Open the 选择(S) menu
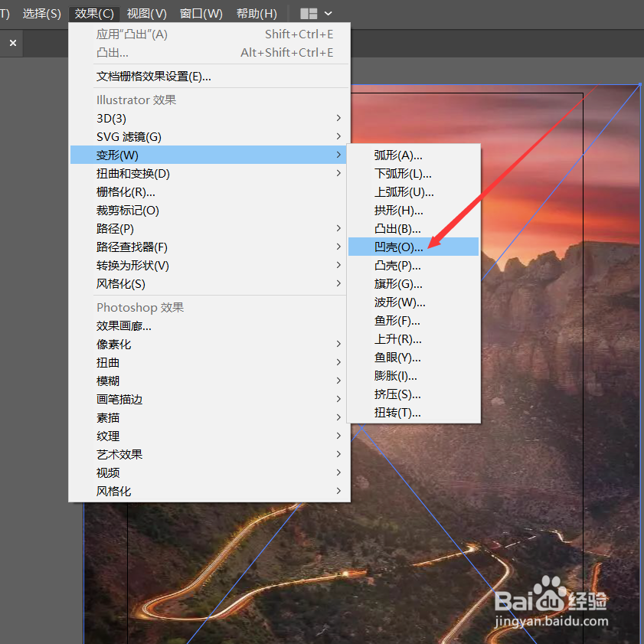The image size is (644, 644). pos(41,14)
